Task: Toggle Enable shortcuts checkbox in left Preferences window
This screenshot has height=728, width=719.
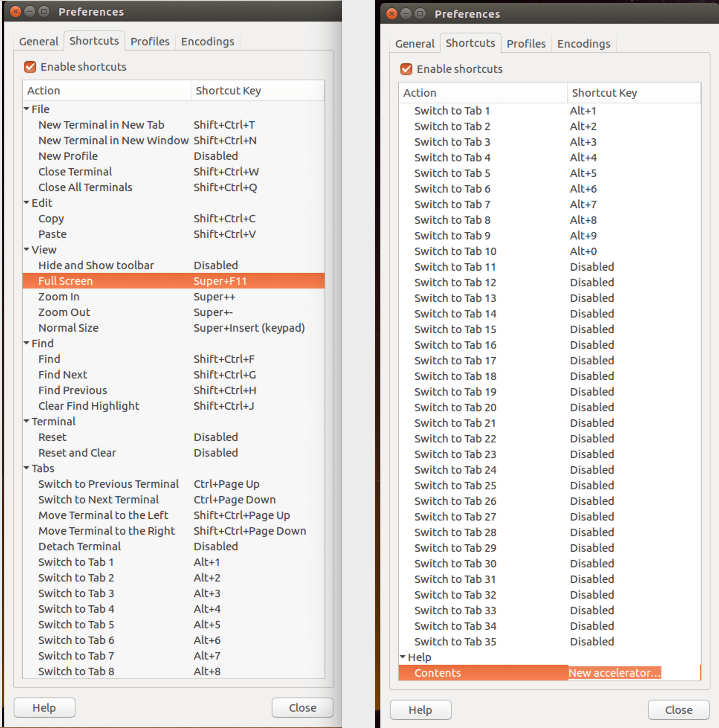Action: pos(30,67)
